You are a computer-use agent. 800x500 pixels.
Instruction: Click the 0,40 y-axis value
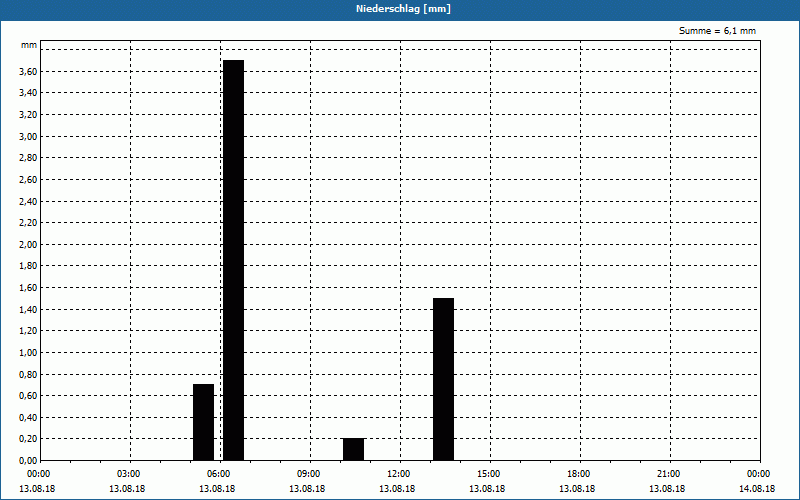(x=28, y=418)
